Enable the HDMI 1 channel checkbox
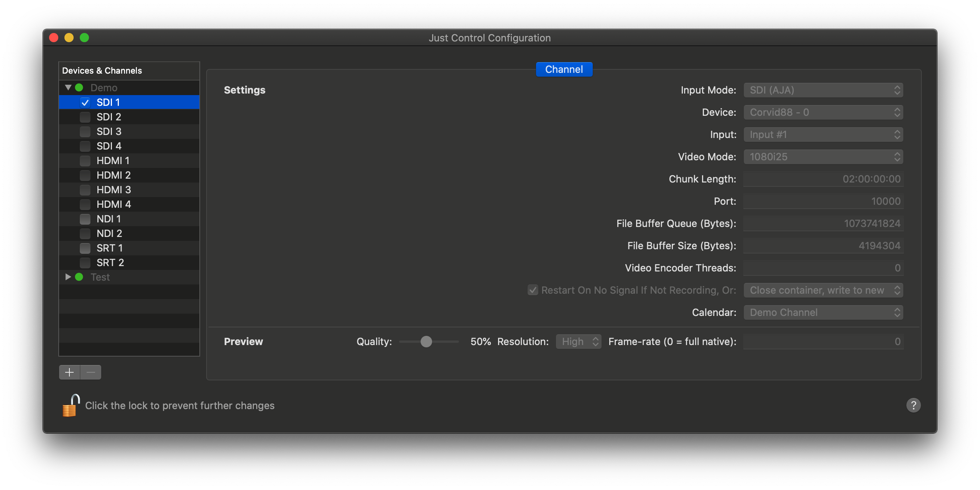980x490 pixels. 85,161
